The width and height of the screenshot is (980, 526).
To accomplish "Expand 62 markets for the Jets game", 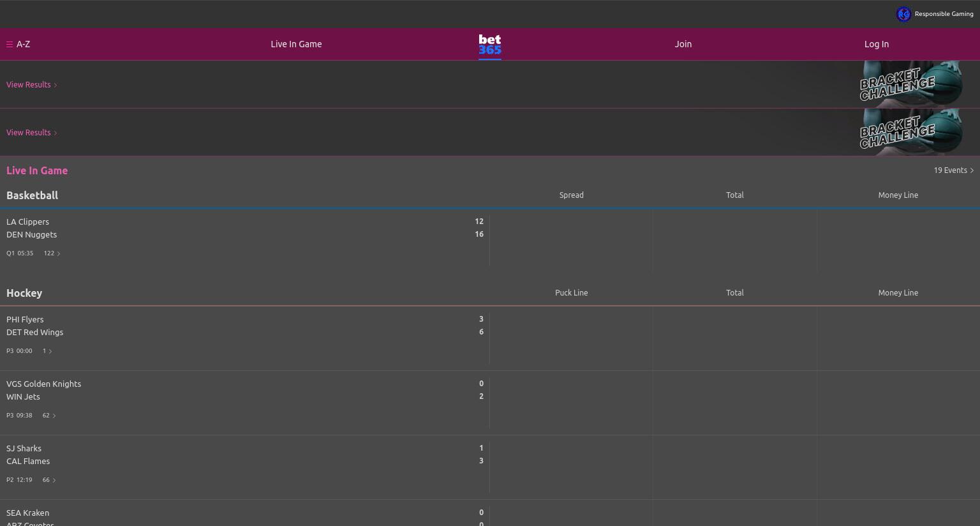I will [x=49, y=416].
